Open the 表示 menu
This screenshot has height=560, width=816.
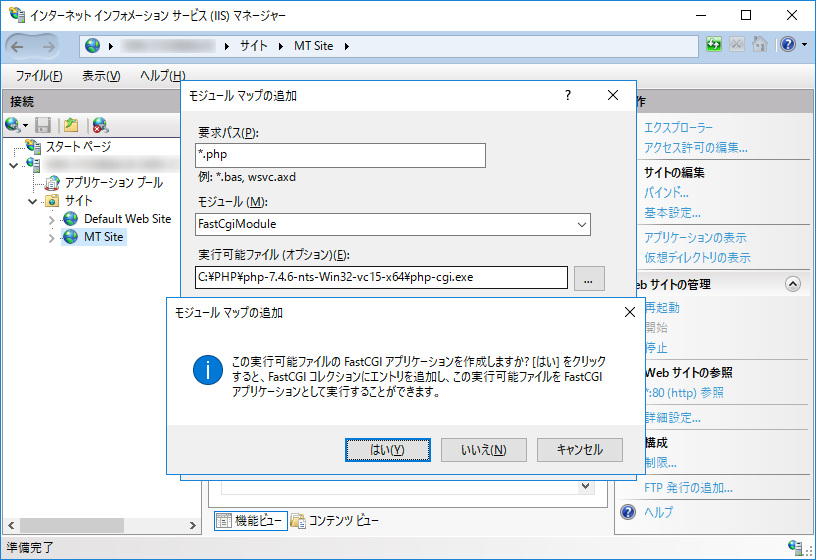point(100,76)
